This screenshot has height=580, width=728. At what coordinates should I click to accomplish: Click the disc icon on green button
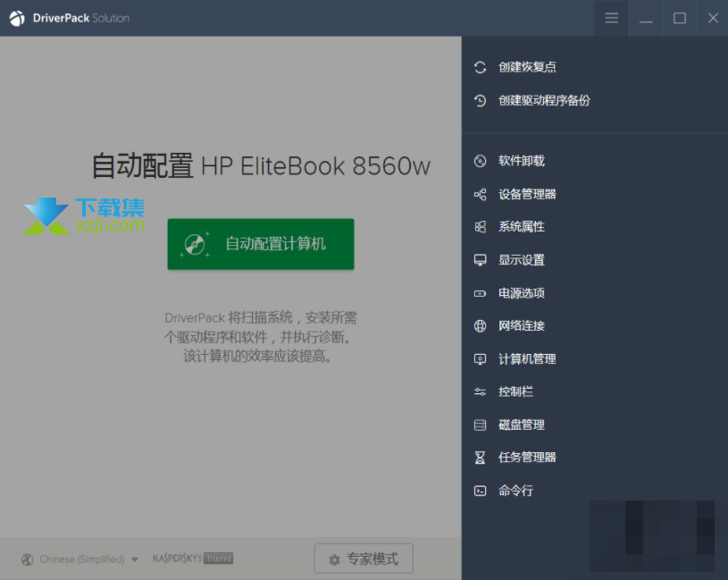point(195,244)
